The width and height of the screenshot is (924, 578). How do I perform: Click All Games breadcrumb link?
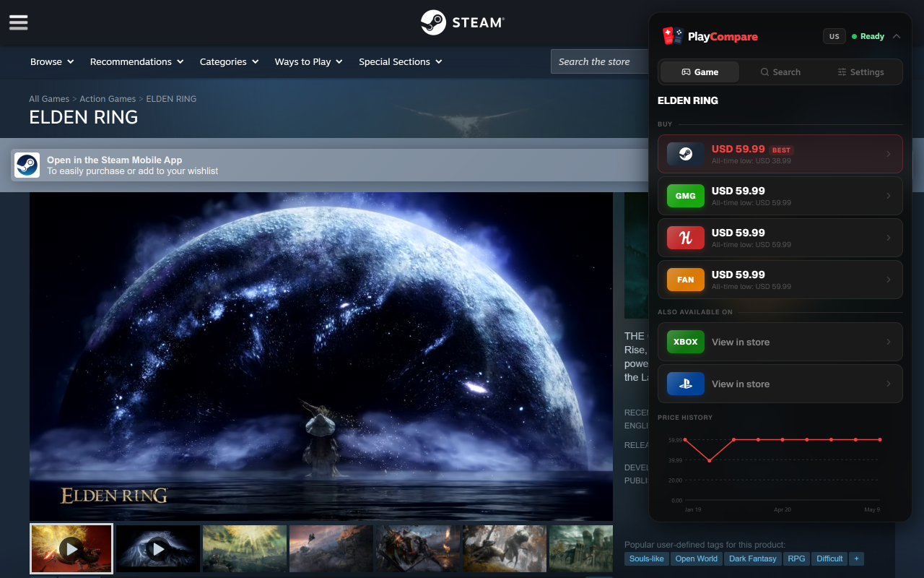[49, 99]
